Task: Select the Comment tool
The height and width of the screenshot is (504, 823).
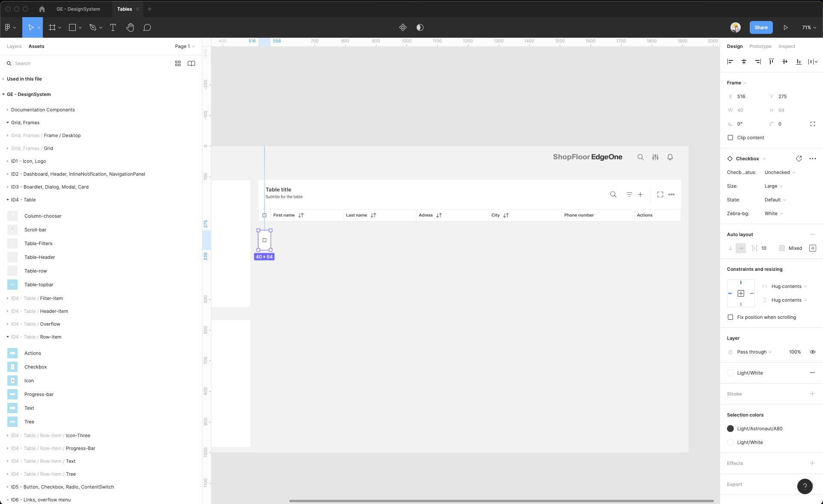Action: pyautogui.click(x=147, y=27)
